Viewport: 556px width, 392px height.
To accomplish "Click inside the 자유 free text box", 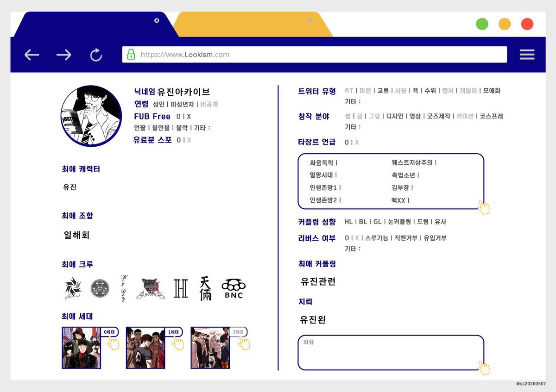I will coord(391,353).
